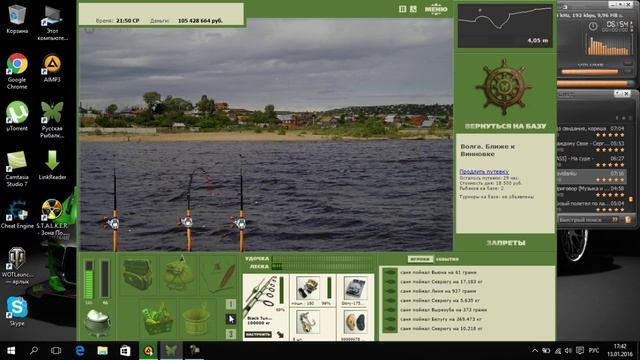
Task: Click Вернуться на базу
Action: click(x=505, y=126)
